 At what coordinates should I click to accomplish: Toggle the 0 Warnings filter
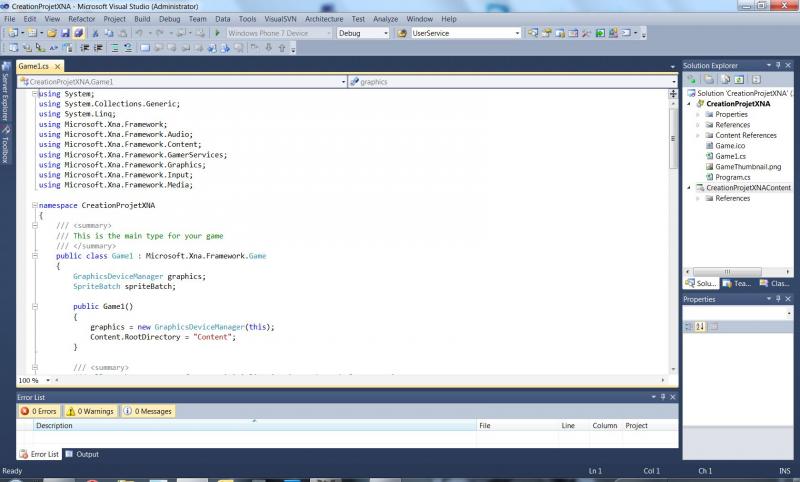(90, 411)
